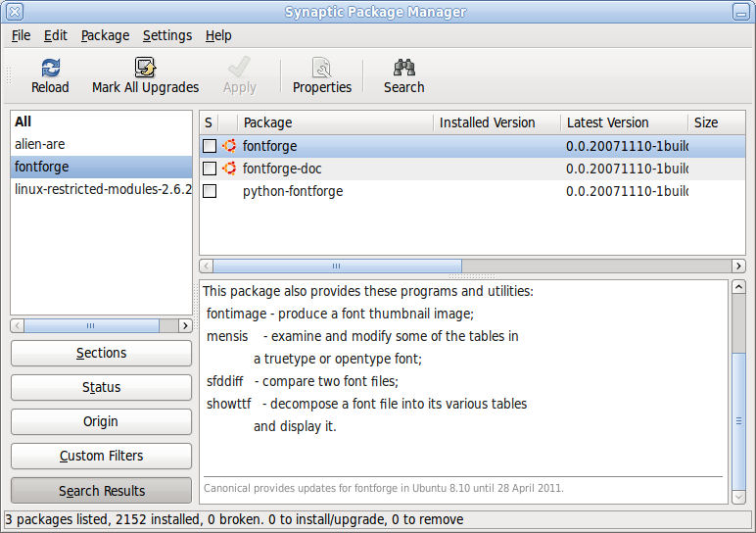756x533 pixels.
Task: Open the Settings menu
Action: click(x=167, y=35)
